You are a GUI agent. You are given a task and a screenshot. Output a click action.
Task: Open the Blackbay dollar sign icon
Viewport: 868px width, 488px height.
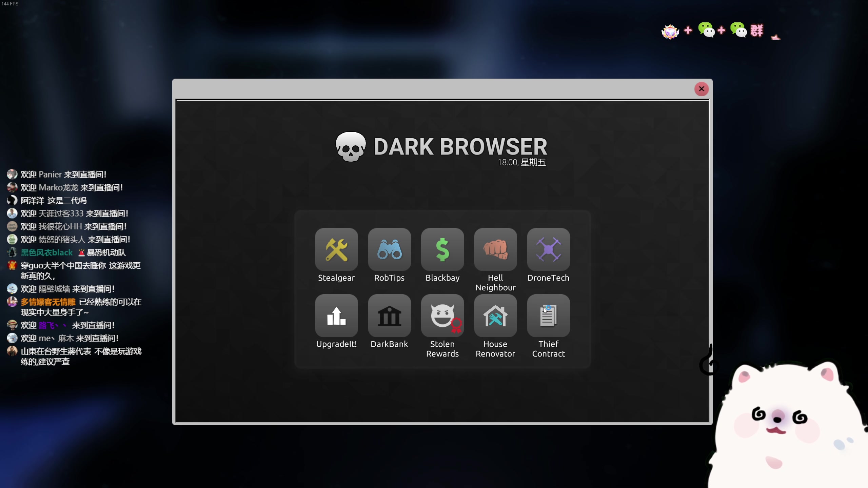(442, 249)
